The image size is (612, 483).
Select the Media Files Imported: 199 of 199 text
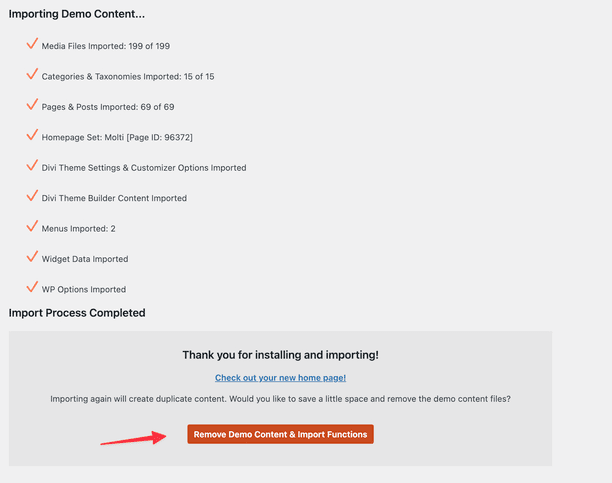106,46
